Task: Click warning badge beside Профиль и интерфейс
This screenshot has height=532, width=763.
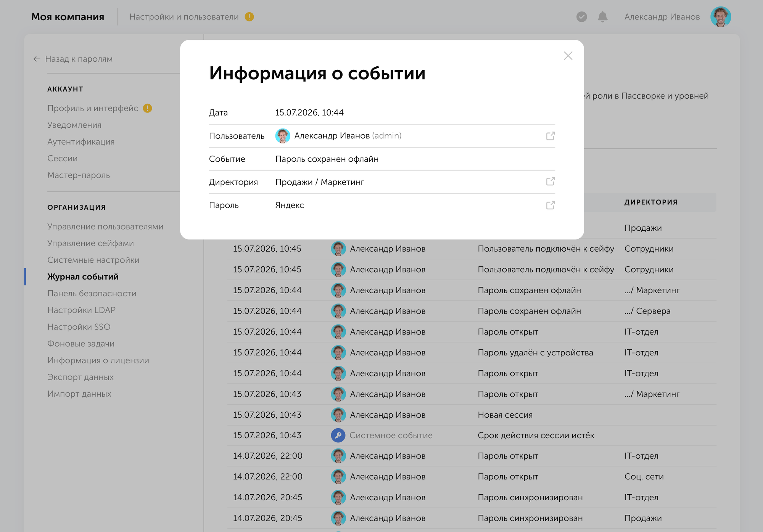Action: tap(147, 108)
